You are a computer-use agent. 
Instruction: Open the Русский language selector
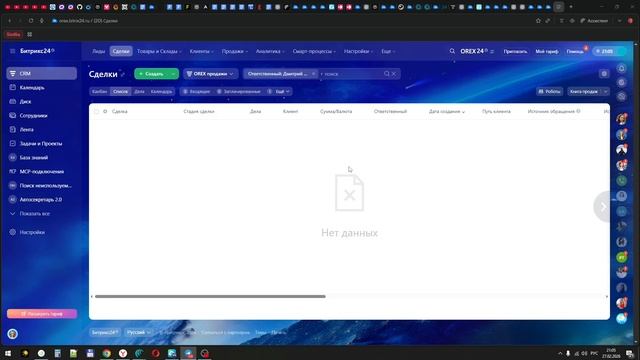138,332
